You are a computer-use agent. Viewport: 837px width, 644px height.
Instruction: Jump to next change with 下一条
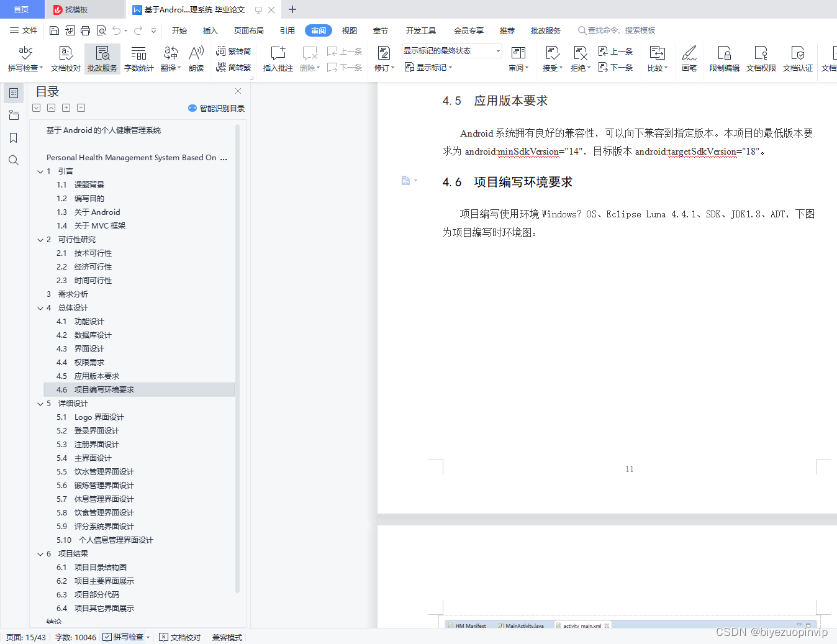click(x=615, y=67)
